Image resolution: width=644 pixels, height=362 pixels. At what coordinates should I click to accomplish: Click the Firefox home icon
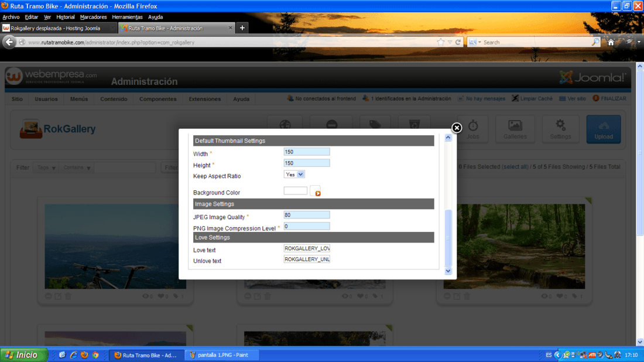[611, 42]
